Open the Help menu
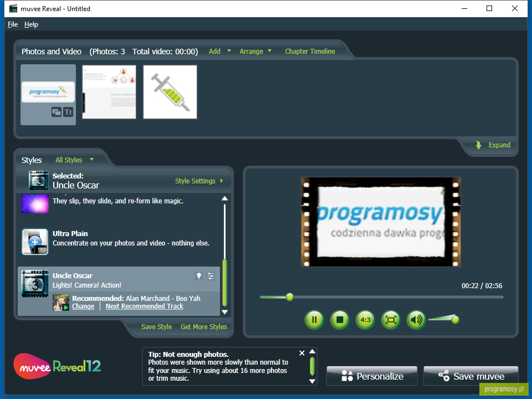The width and height of the screenshot is (532, 399). point(31,24)
